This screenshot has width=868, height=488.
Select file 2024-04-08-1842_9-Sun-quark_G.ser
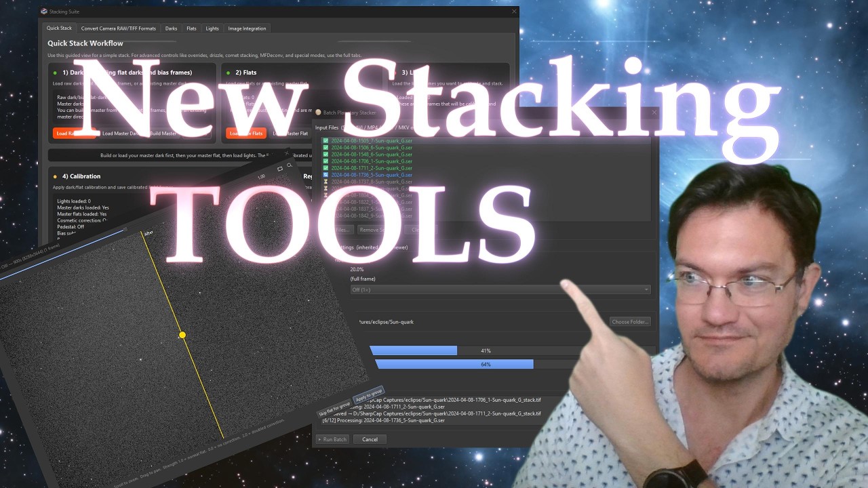pyautogui.click(x=372, y=216)
